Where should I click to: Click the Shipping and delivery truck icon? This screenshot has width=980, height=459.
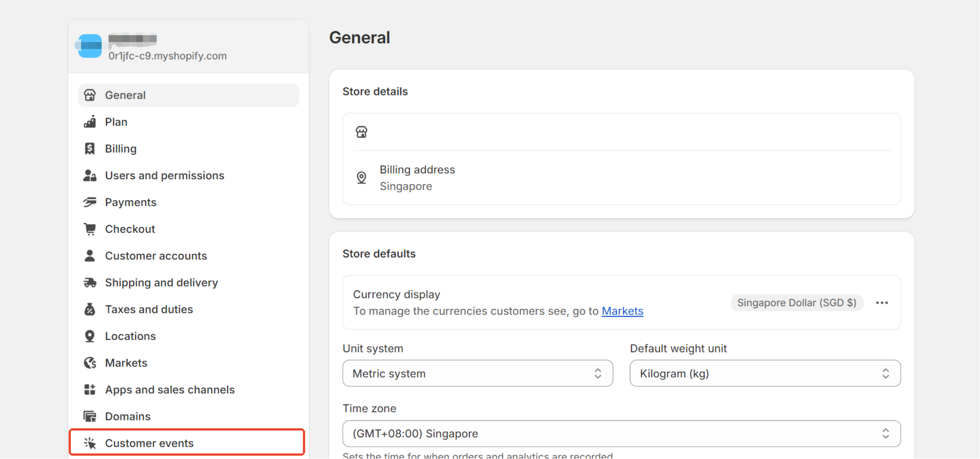(90, 282)
